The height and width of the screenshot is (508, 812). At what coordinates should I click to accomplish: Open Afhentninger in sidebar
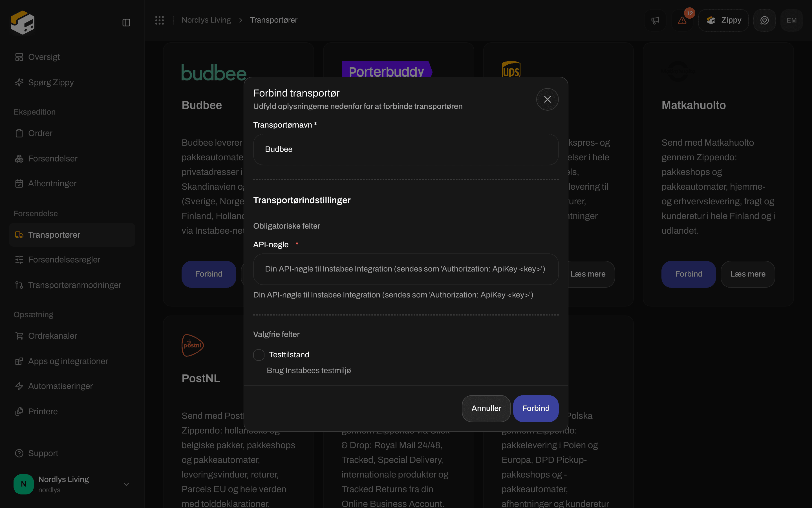tap(72, 183)
